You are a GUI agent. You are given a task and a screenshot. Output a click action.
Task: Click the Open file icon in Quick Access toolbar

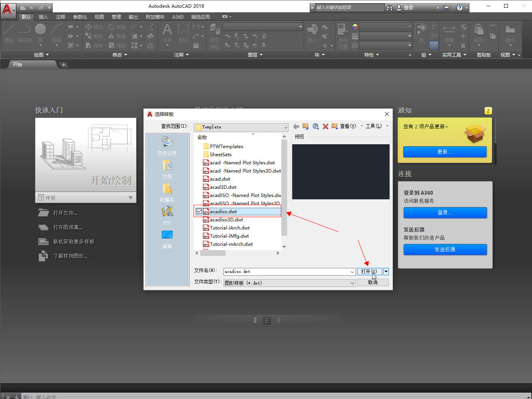[x=32, y=7]
